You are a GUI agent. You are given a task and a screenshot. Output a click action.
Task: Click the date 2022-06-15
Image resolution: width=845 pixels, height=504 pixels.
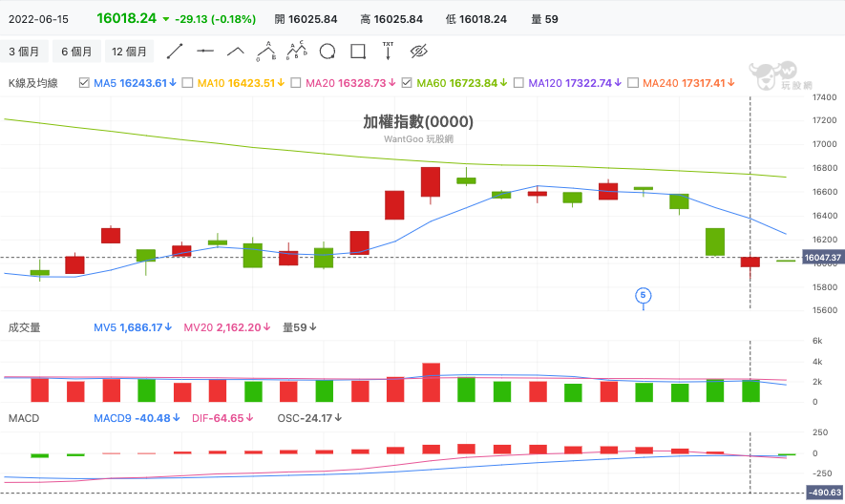(x=38, y=19)
